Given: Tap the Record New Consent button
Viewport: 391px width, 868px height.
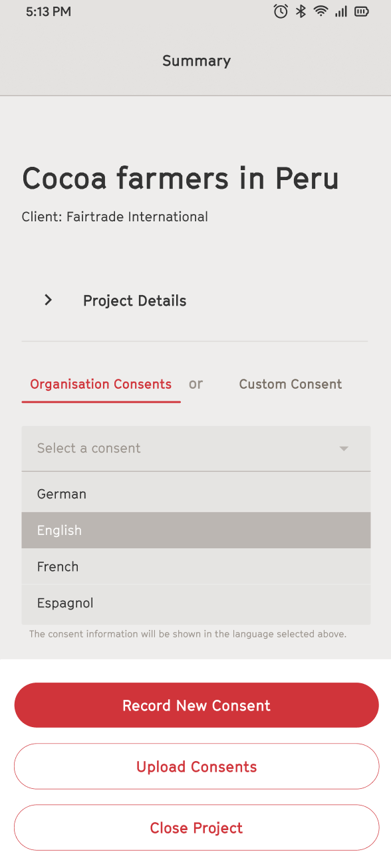Looking at the screenshot, I should 196,705.
